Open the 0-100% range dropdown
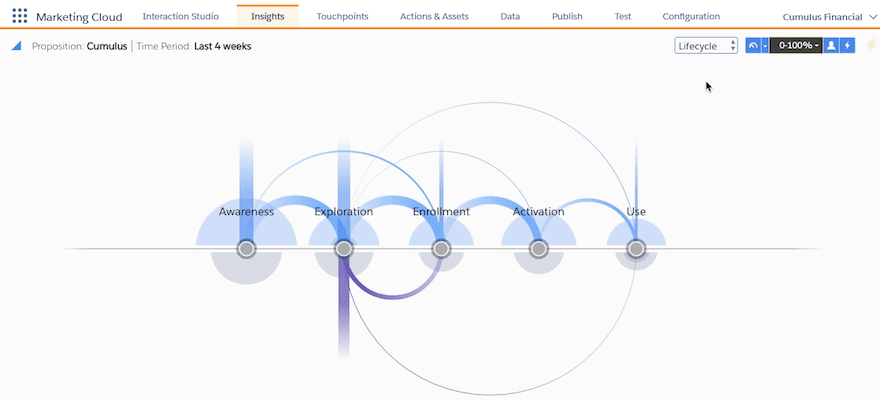 (x=796, y=45)
